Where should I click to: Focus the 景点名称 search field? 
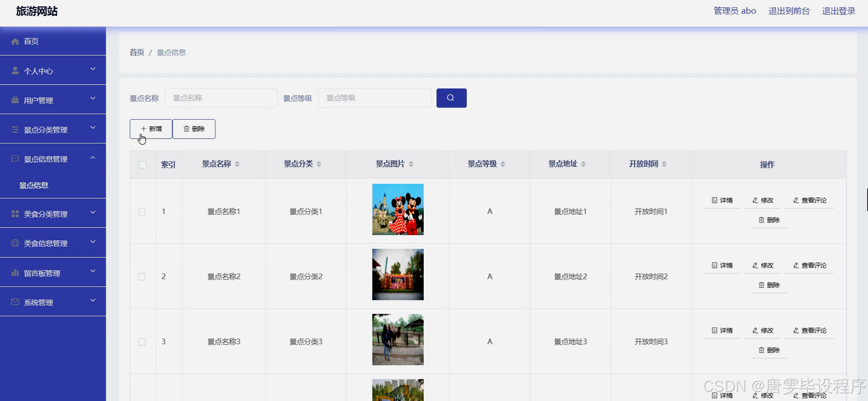click(x=221, y=98)
